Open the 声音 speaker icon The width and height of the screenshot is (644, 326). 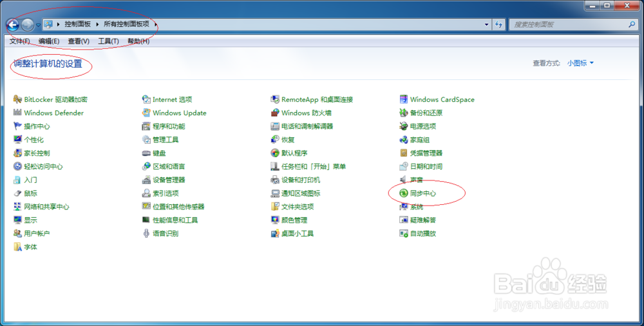[403, 180]
